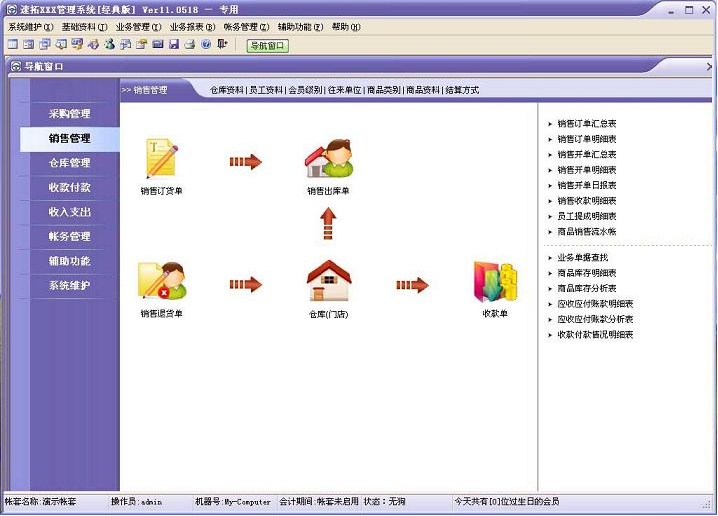Maximize the main application window
This screenshot has height=516, width=718.
point(689,10)
